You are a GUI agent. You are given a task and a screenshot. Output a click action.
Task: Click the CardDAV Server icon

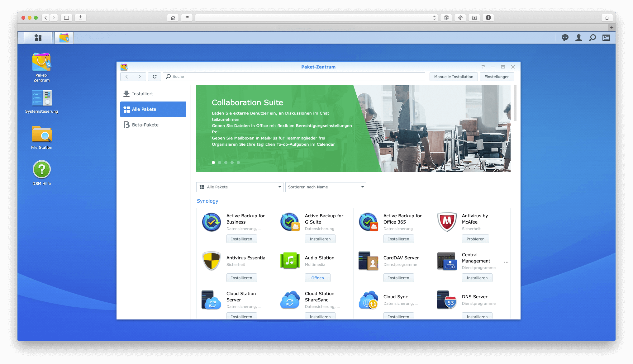point(369,261)
